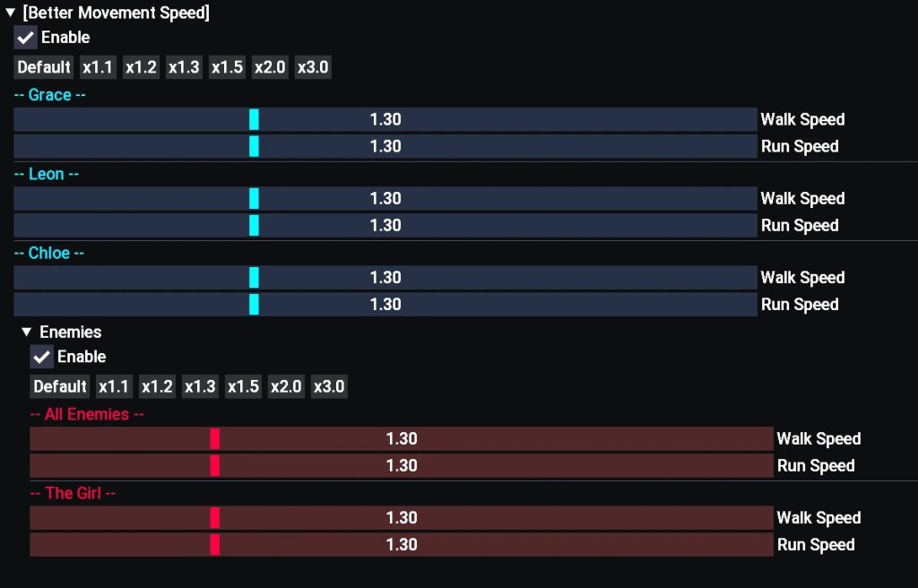Viewport: 918px width, 588px height.
Task: Apply x1.2 preset for enemies
Action: 157,386
